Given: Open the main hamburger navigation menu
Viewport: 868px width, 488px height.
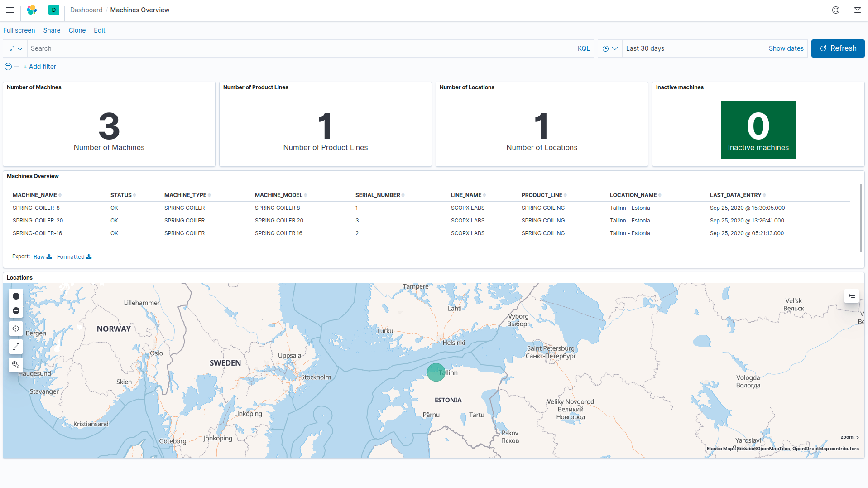Looking at the screenshot, I should pos(10,10).
